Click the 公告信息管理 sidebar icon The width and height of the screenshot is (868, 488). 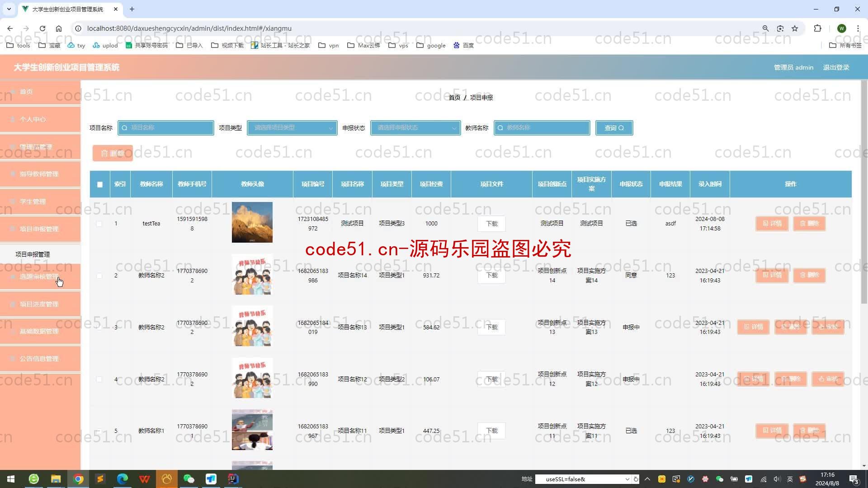coord(40,358)
